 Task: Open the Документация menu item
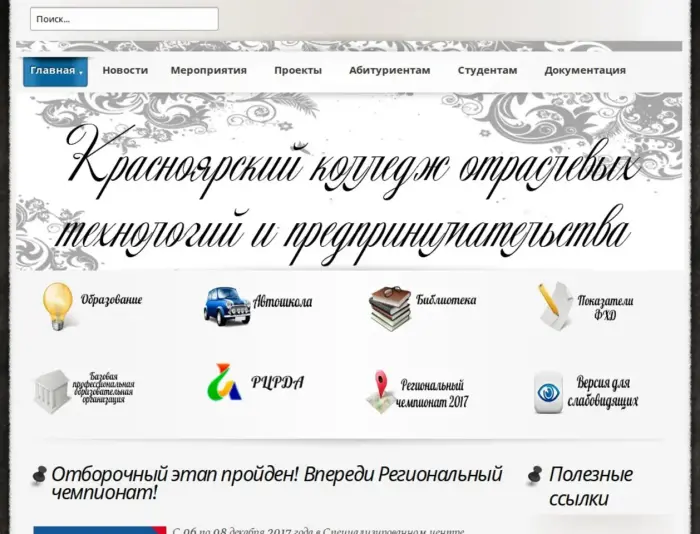coord(585,71)
